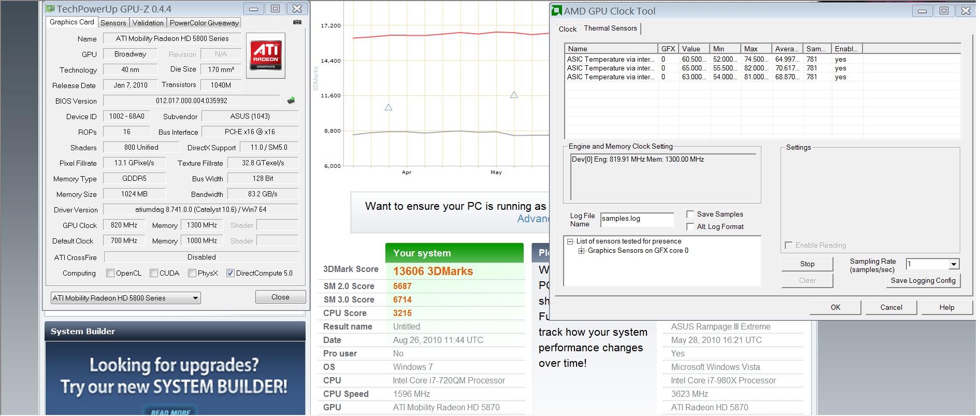Click the 13606 3DMarks score
Viewport: 980px width, 416px height.
pyautogui.click(x=433, y=271)
